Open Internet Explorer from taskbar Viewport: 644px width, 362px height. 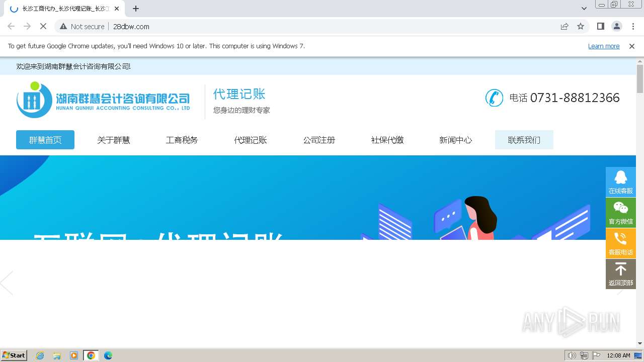click(40, 355)
